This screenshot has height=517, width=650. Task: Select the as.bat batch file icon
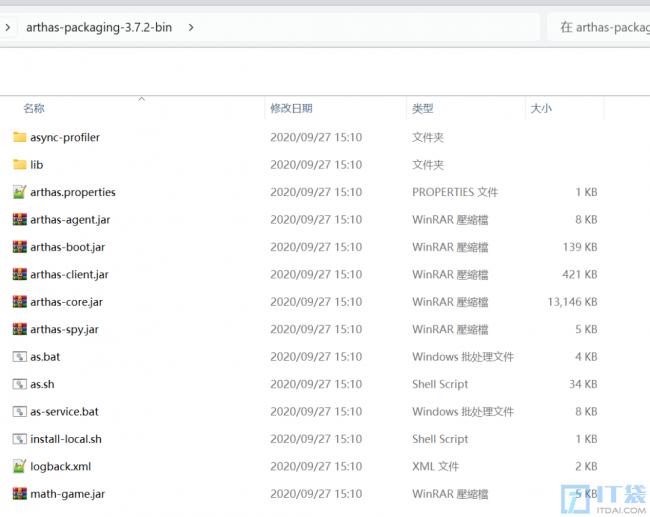pyautogui.click(x=19, y=357)
